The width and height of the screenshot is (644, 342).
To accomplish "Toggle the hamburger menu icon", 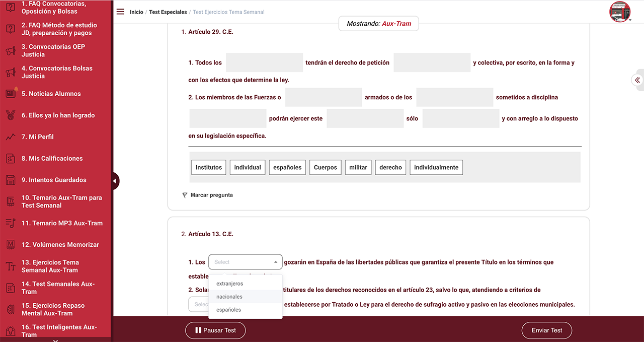I will click(x=120, y=12).
